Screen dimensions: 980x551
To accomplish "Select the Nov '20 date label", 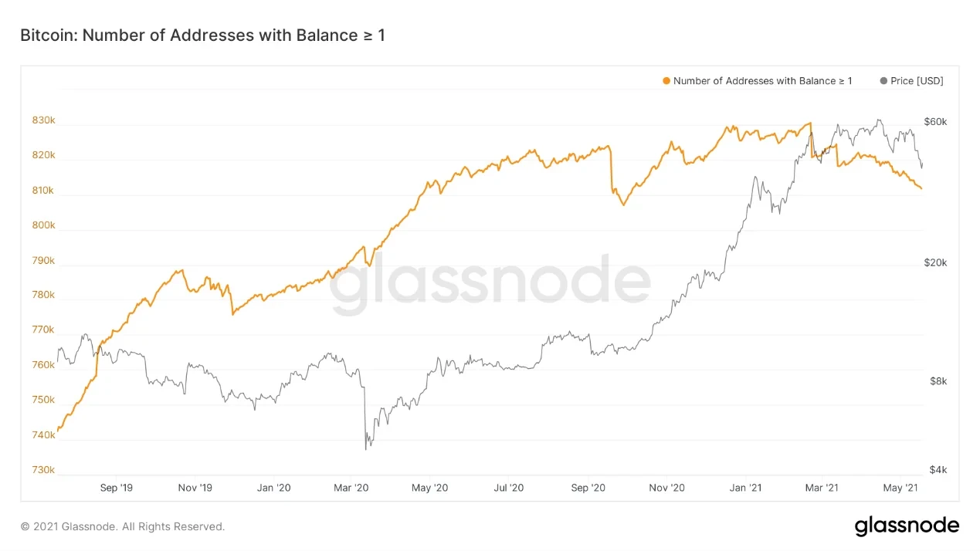I will (x=666, y=488).
